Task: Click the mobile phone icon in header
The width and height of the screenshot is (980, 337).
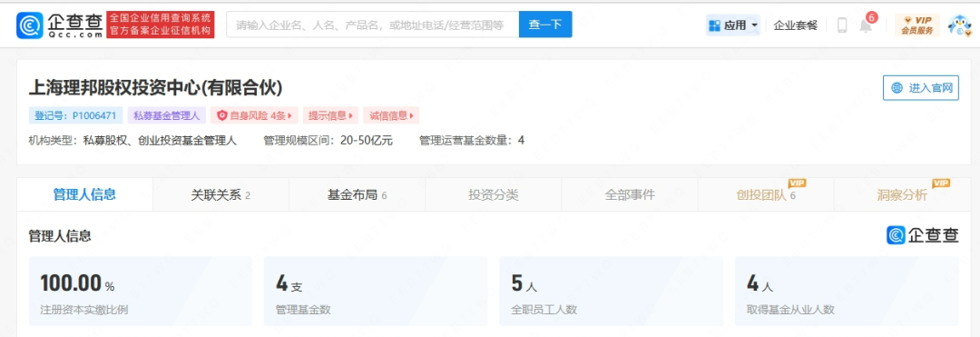Action: (842, 25)
